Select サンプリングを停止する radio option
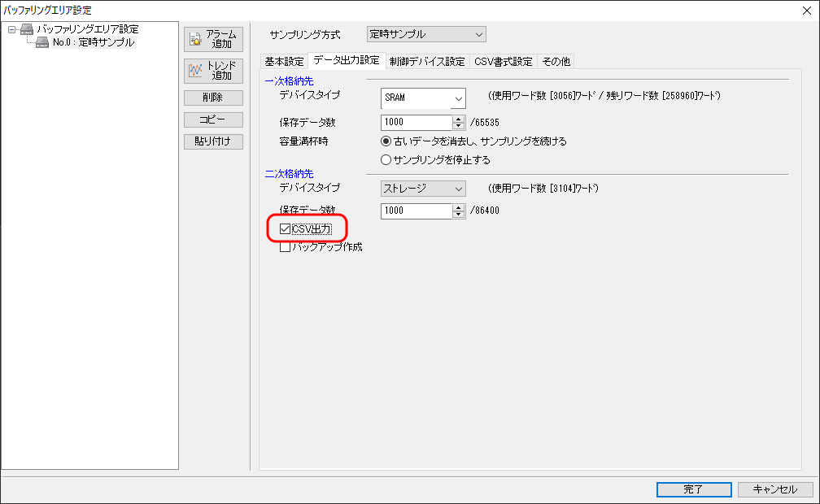Viewport: 820px width, 504px height. point(386,159)
